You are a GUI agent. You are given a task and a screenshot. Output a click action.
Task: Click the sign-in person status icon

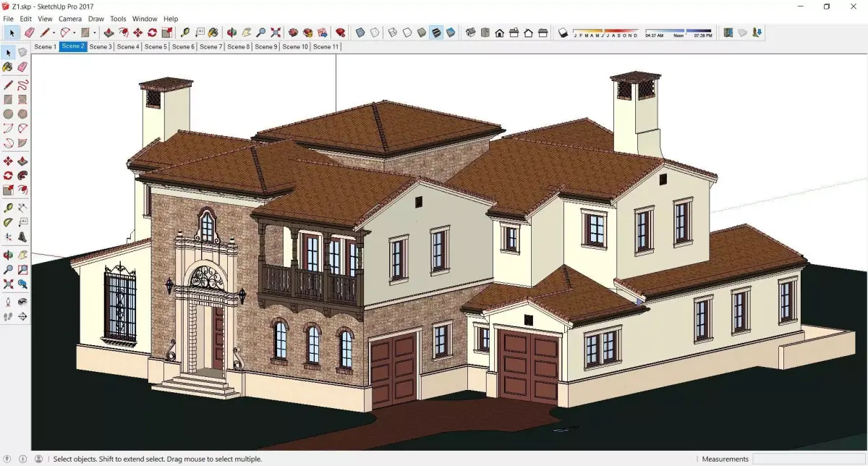click(x=38, y=459)
